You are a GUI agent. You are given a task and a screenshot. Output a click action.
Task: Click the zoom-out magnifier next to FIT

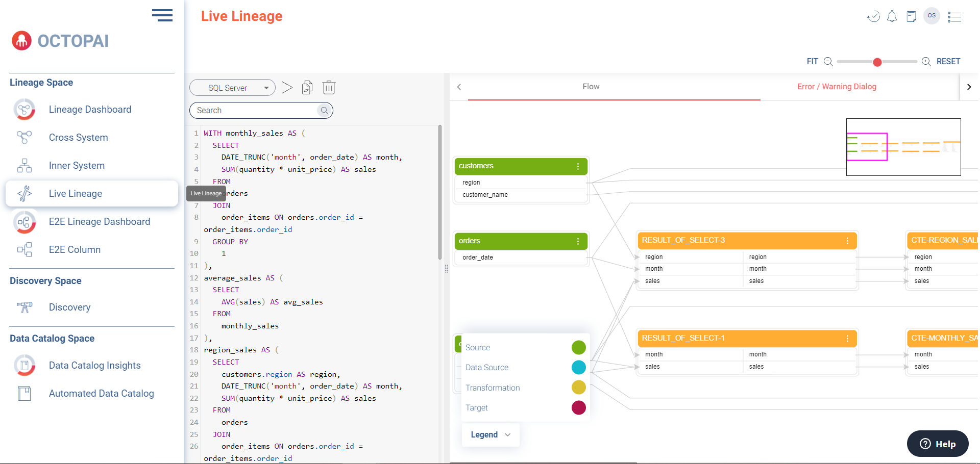point(828,62)
